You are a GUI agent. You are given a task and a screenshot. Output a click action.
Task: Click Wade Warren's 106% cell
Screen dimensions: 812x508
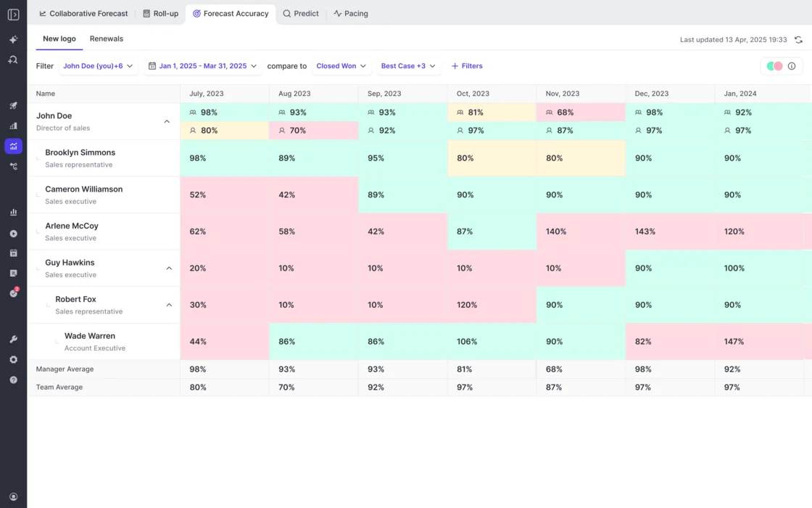[x=492, y=342]
